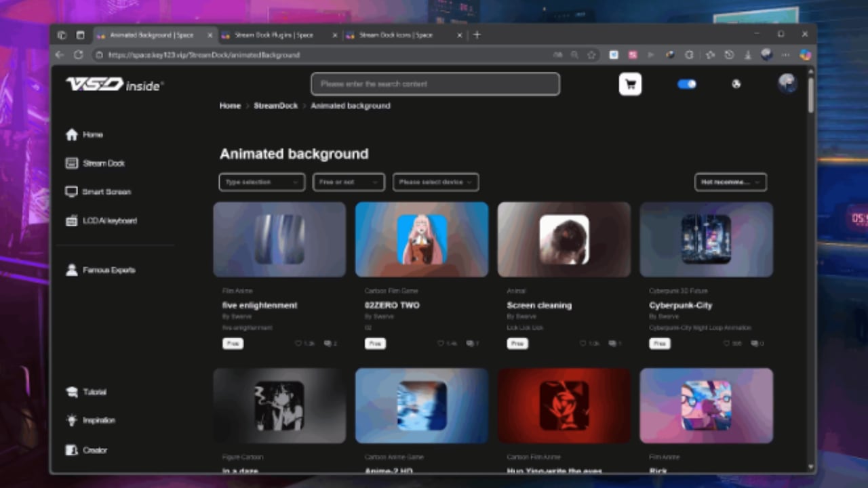Open the Type selection dropdown
The height and width of the screenshot is (488, 868).
(x=261, y=182)
